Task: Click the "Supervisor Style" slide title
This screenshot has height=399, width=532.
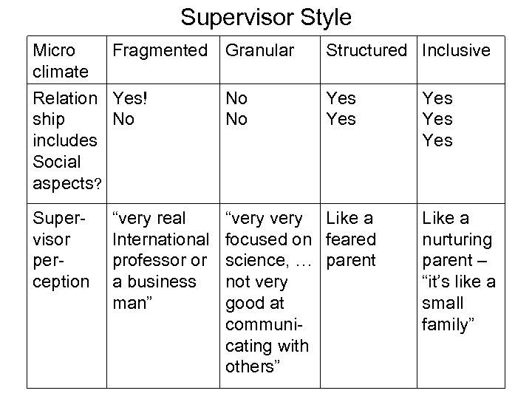Action: (x=266, y=16)
